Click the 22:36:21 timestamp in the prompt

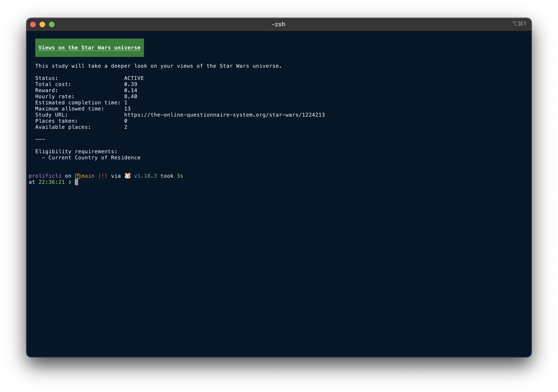[52, 182]
